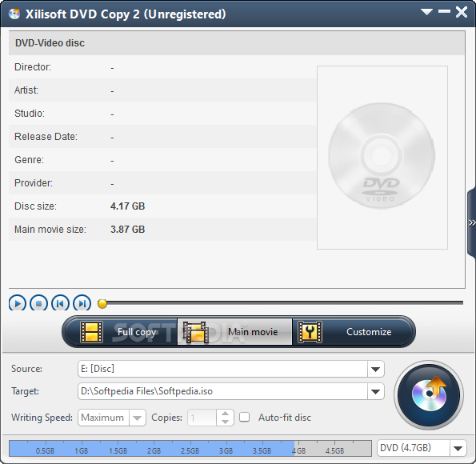This screenshot has height=464, width=476.
Task: Start copying with the big disc button
Action: (429, 394)
